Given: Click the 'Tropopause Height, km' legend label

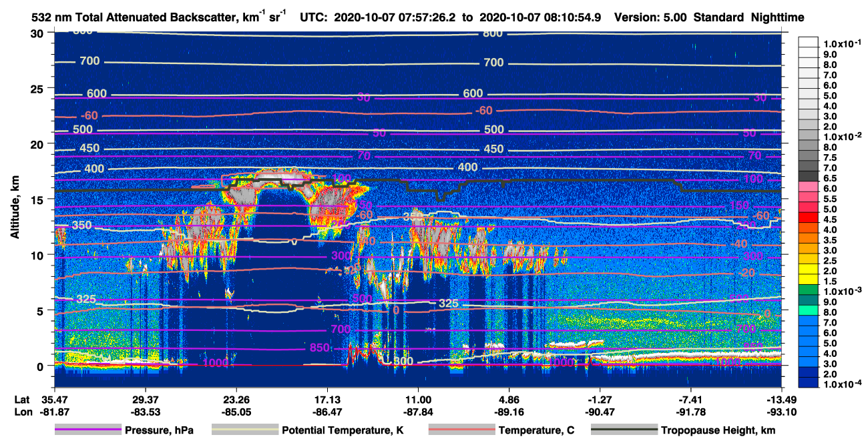Looking at the screenshot, I should (718, 430).
